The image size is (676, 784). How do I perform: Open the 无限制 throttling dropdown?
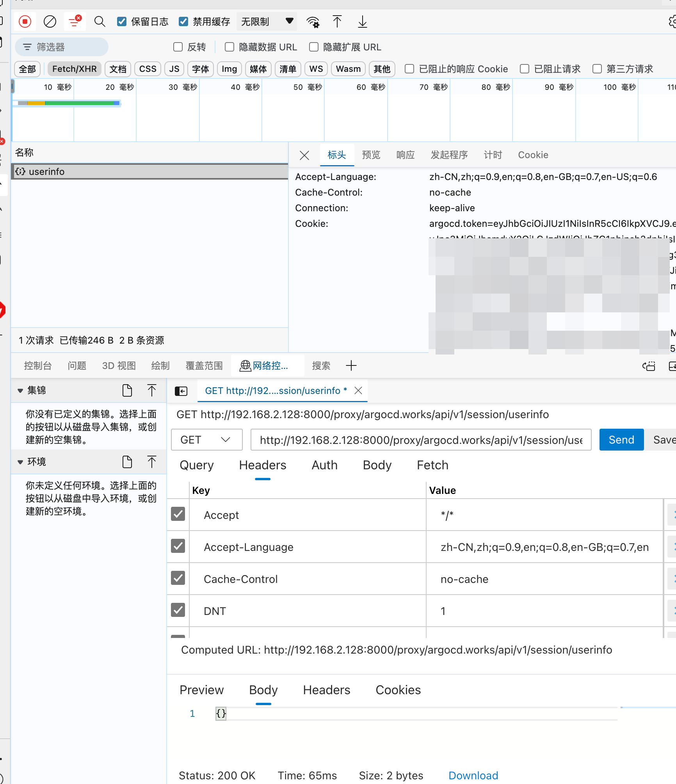(x=267, y=21)
